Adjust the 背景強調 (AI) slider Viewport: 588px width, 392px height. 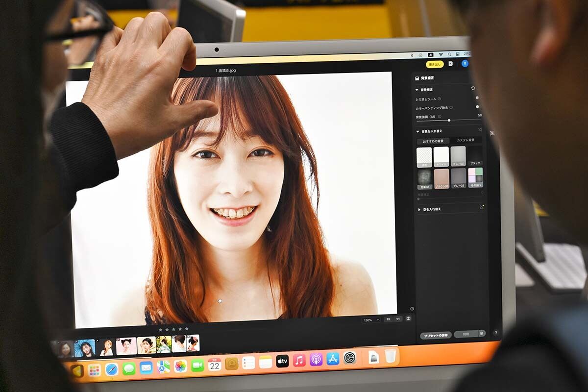click(448, 120)
